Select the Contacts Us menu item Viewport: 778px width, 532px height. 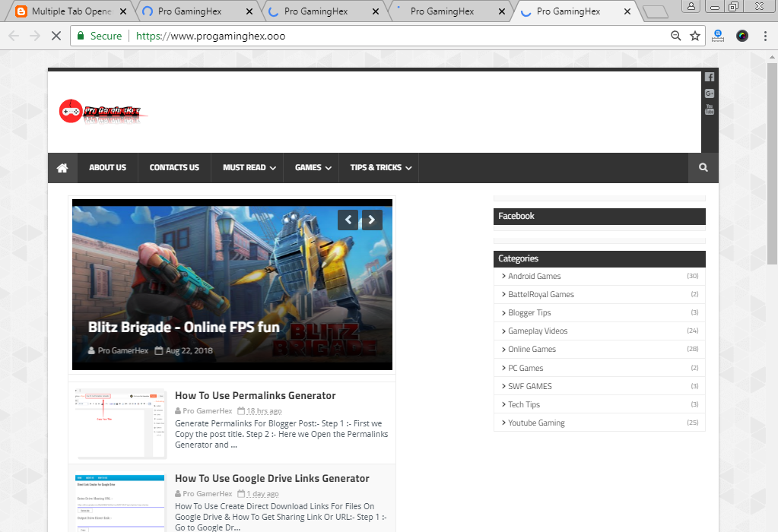[x=174, y=167]
